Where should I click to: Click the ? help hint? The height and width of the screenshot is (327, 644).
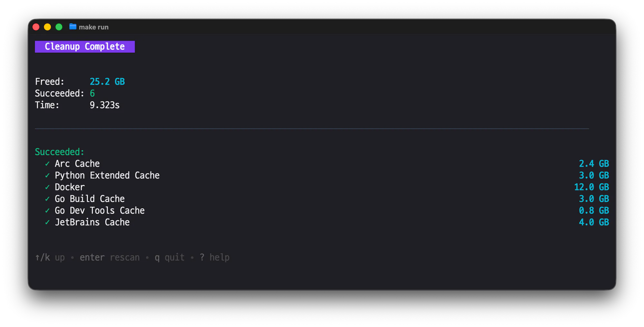[x=214, y=258]
